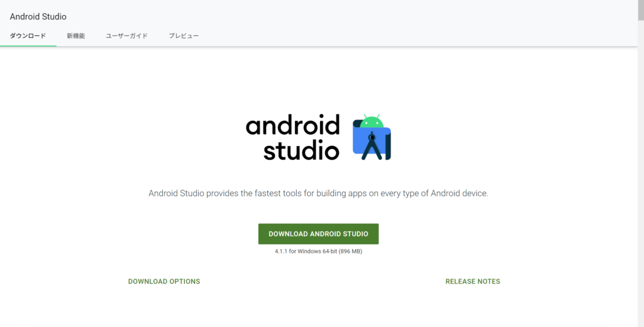Click the tagline about fastest tools
Screen dimensions: 644x327
point(318,193)
